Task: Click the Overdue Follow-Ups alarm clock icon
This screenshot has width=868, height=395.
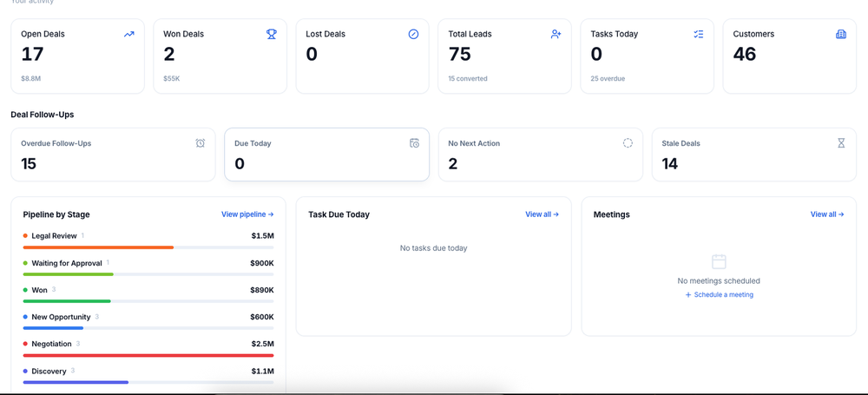Action: (x=201, y=143)
